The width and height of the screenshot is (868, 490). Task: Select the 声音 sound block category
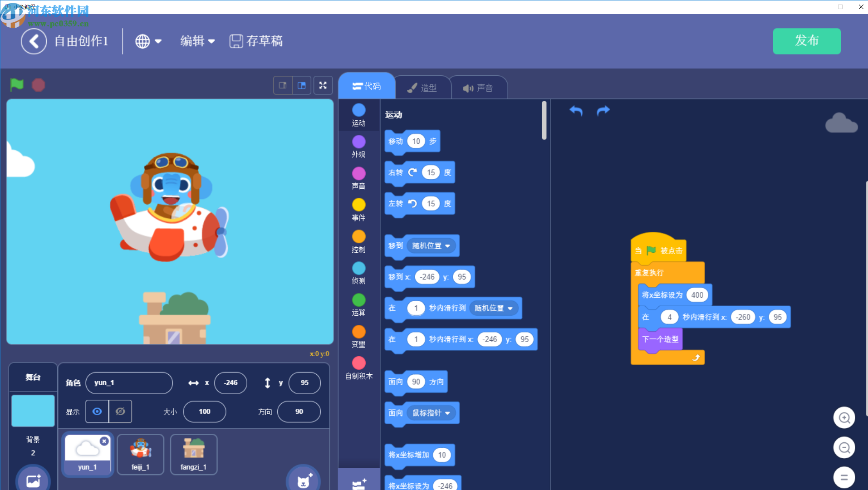point(358,178)
